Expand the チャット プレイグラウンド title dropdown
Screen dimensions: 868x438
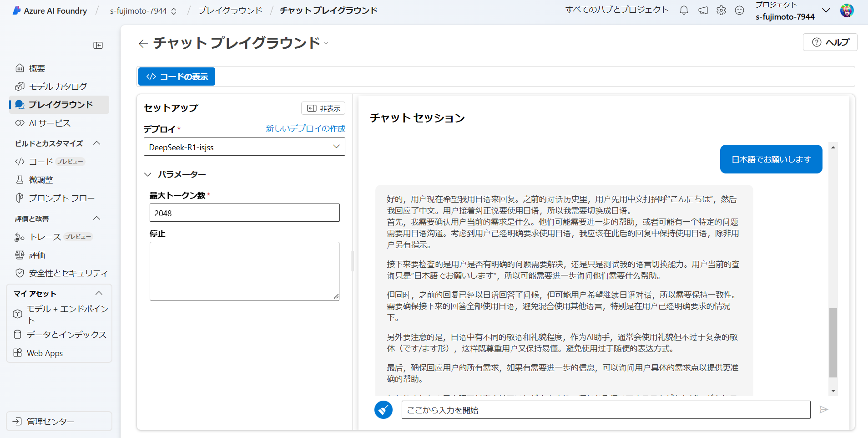tap(326, 43)
